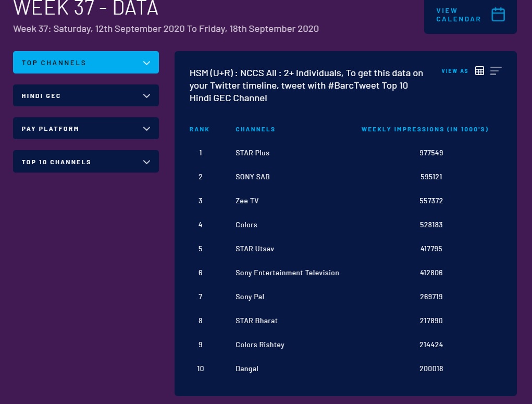Click the calendar icon beside View Calendar

tap(498, 15)
